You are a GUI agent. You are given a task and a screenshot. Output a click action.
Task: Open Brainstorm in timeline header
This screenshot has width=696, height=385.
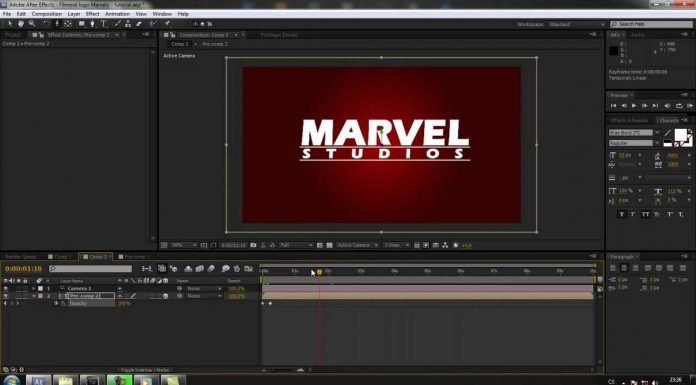[225, 269]
